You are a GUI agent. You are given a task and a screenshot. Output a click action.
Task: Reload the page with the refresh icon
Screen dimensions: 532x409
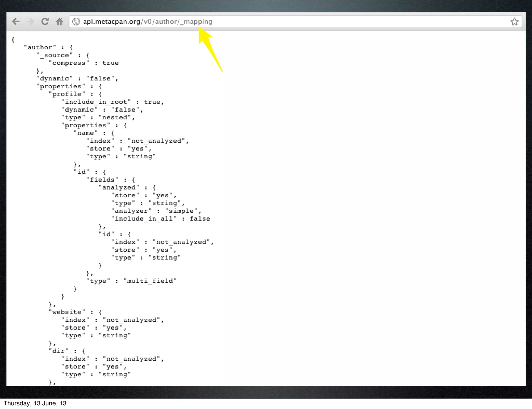coord(45,22)
